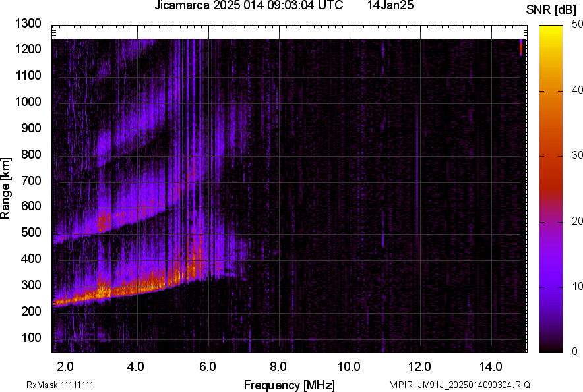Click the range tick label 600
This screenshot has width=583, height=392.
click(31, 206)
